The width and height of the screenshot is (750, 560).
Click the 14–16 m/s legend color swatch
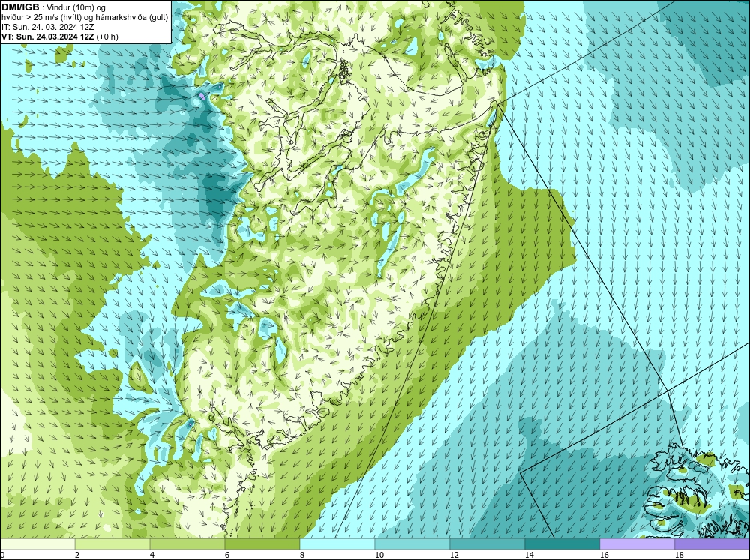tap(562, 544)
